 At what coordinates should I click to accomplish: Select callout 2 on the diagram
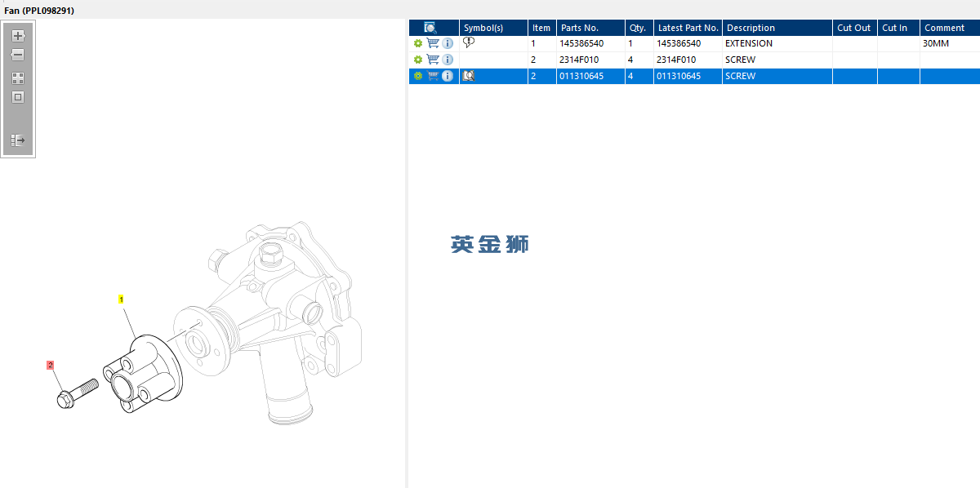coord(51,366)
